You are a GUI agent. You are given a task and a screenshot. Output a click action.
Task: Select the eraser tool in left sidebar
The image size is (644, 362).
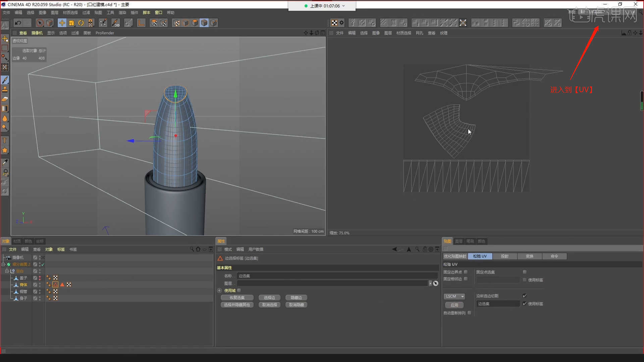tap(5, 99)
